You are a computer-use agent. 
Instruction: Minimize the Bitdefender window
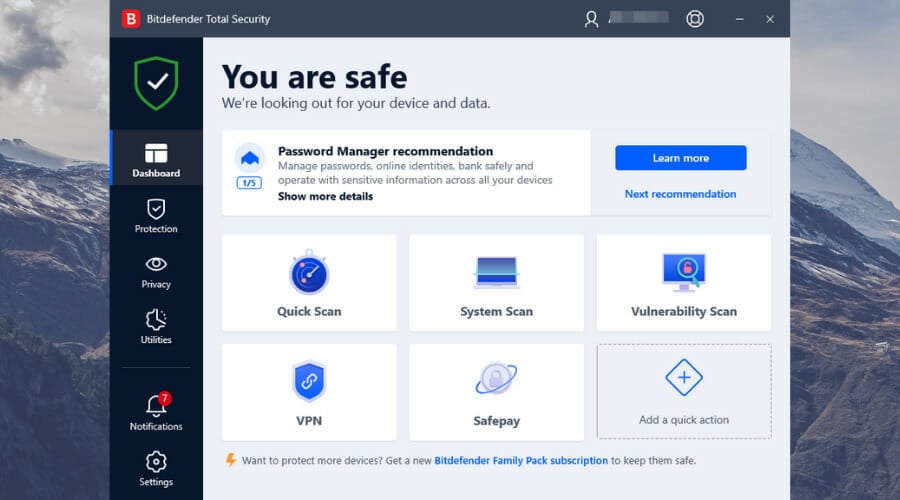coord(740,19)
